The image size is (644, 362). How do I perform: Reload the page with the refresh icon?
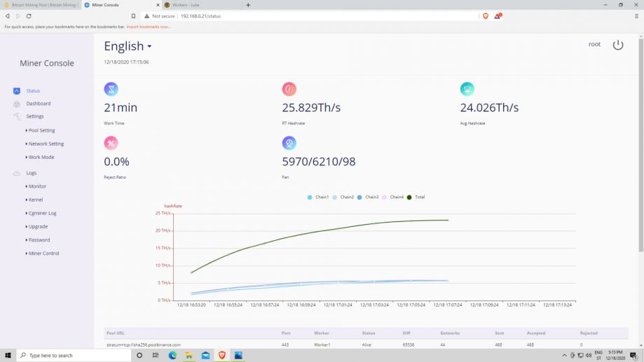[x=29, y=16]
